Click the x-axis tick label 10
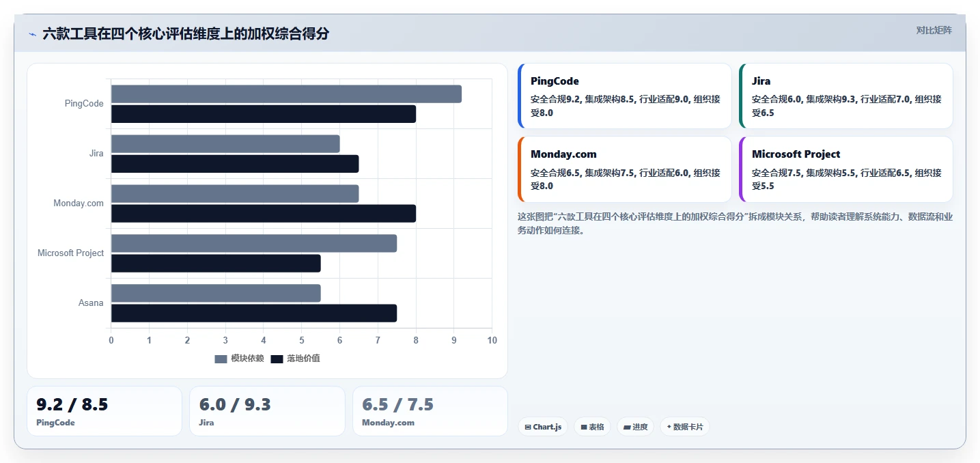The height and width of the screenshot is (463, 980). (492, 341)
